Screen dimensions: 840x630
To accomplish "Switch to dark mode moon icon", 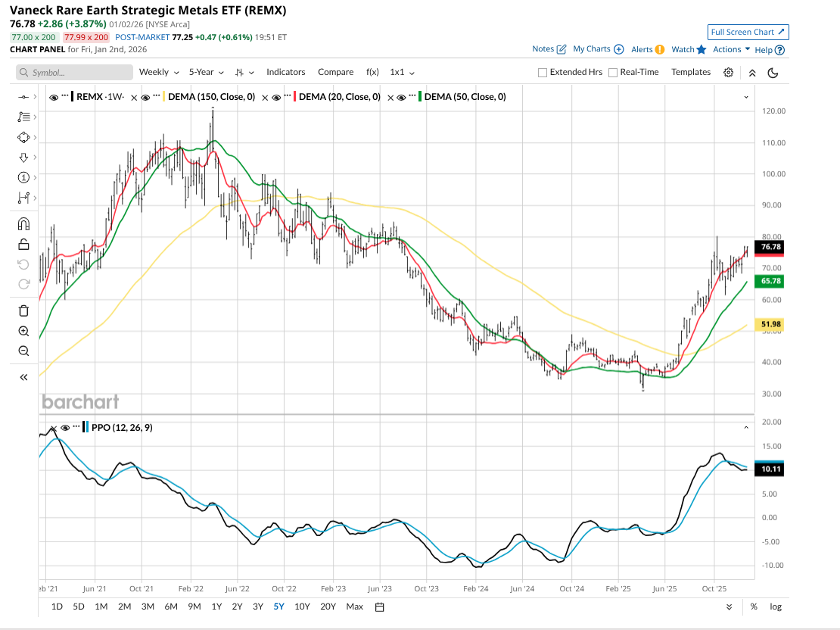I will [773, 73].
